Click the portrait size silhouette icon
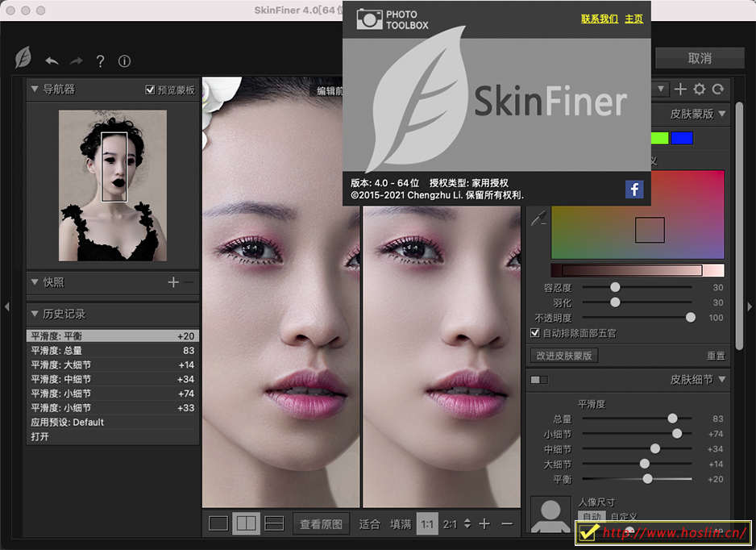The image size is (756, 550). (550, 515)
